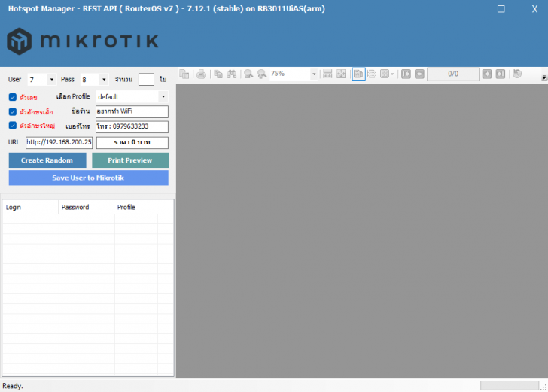
Task: Open the User length dropdown showing 7
Action: pos(52,80)
